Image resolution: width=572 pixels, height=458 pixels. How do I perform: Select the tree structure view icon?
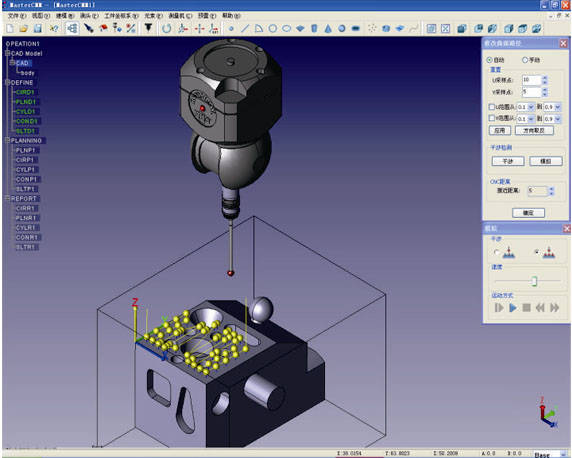[x=72, y=28]
